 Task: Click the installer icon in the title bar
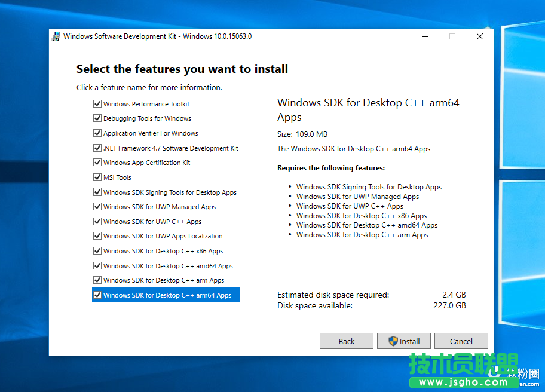pos(56,36)
